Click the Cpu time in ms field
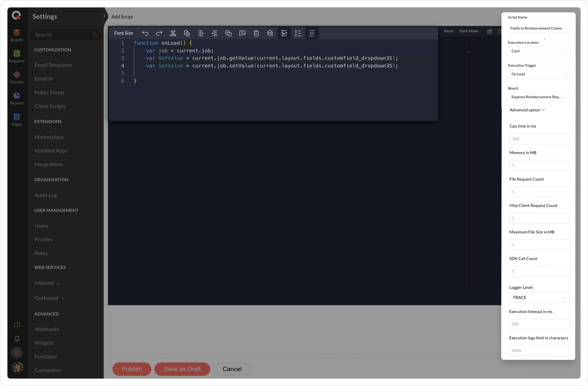This screenshot has height=386, width=588. (x=540, y=139)
